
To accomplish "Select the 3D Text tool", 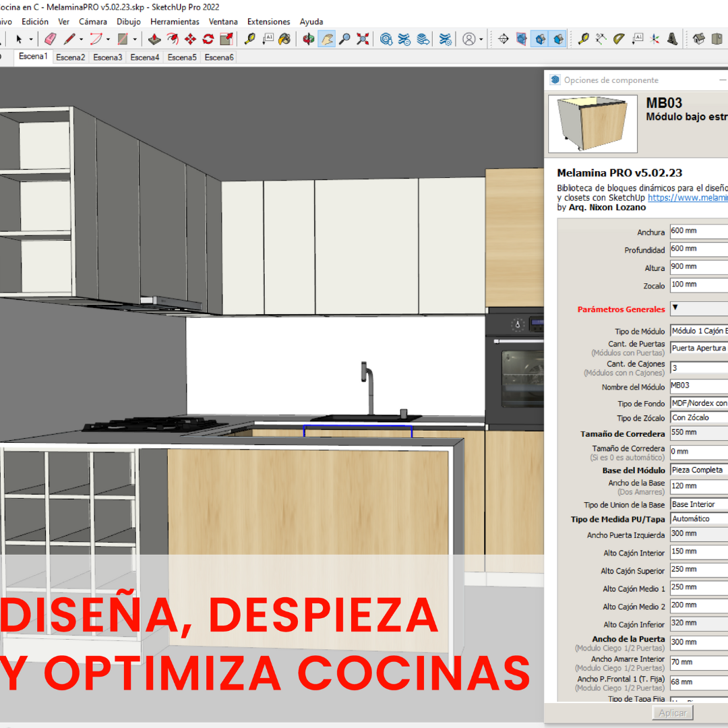I will click(672, 40).
